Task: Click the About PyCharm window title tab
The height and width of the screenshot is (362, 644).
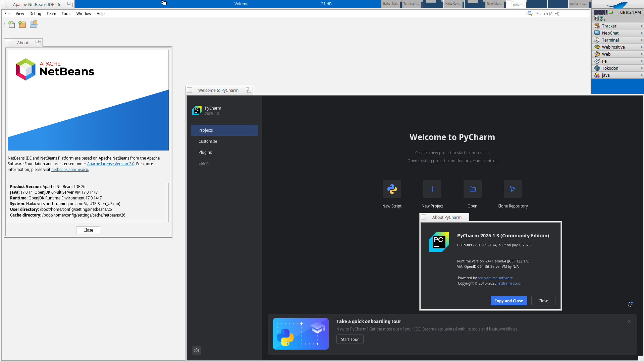Action: [444, 217]
